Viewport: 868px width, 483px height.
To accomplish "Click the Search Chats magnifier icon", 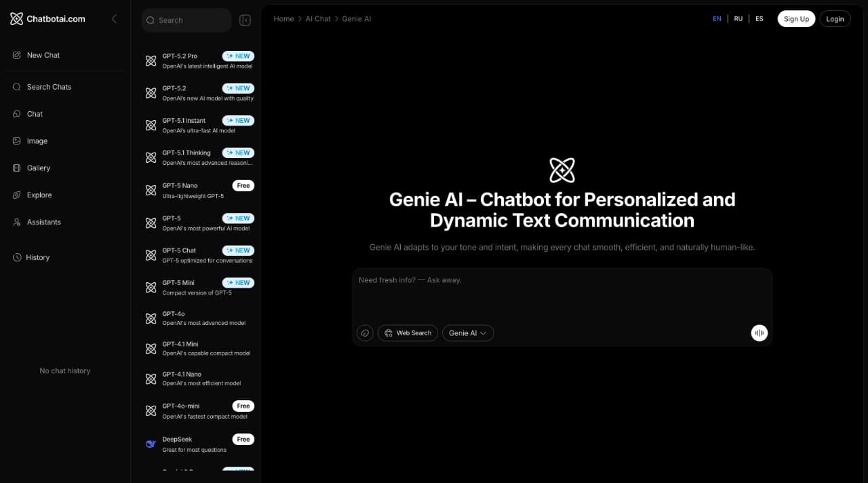I will 17,87.
